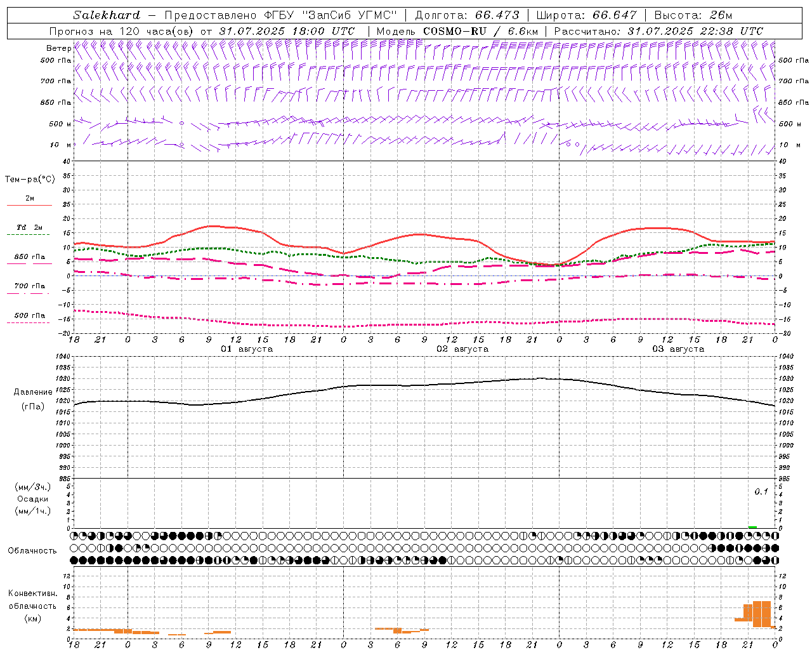Click the 'Давление' pressure panel label
The height and width of the screenshot is (650, 812).
coord(33,392)
